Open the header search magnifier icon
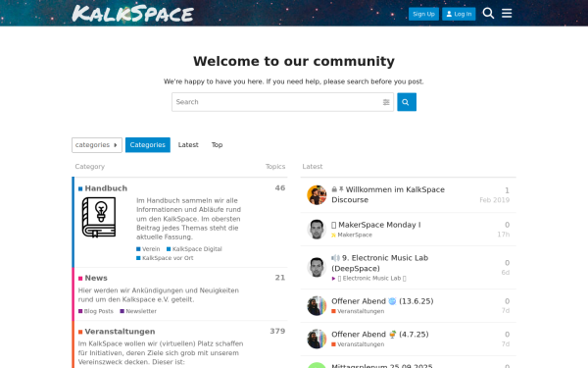Screen dimensions: 588x368 488,13
